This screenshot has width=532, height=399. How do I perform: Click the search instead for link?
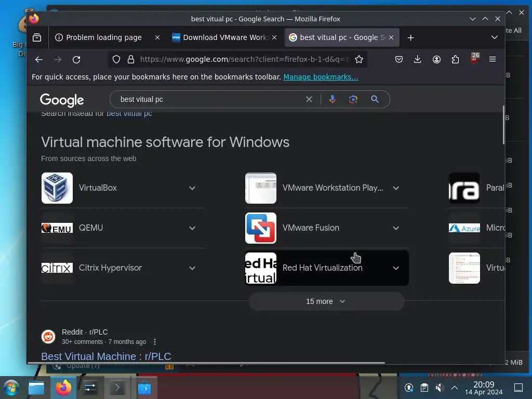click(x=129, y=114)
